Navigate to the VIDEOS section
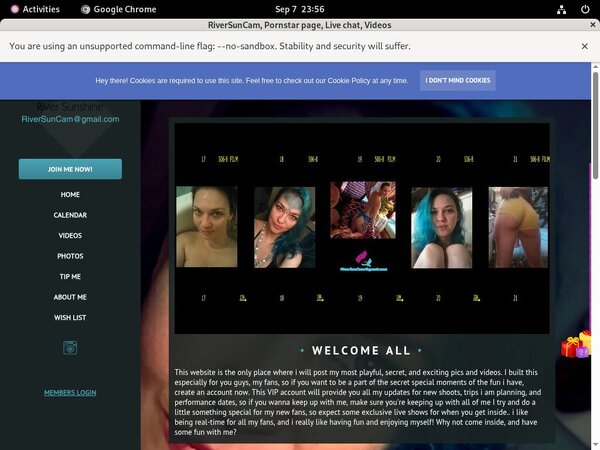600x450 pixels. pyautogui.click(x=70, y=236)
